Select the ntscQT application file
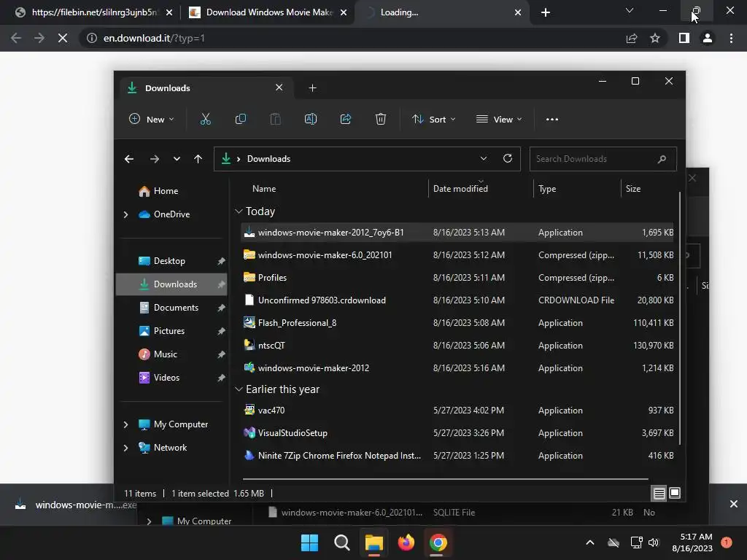The image size is (747, 560). pyautogui.click(x=457, y=345)
